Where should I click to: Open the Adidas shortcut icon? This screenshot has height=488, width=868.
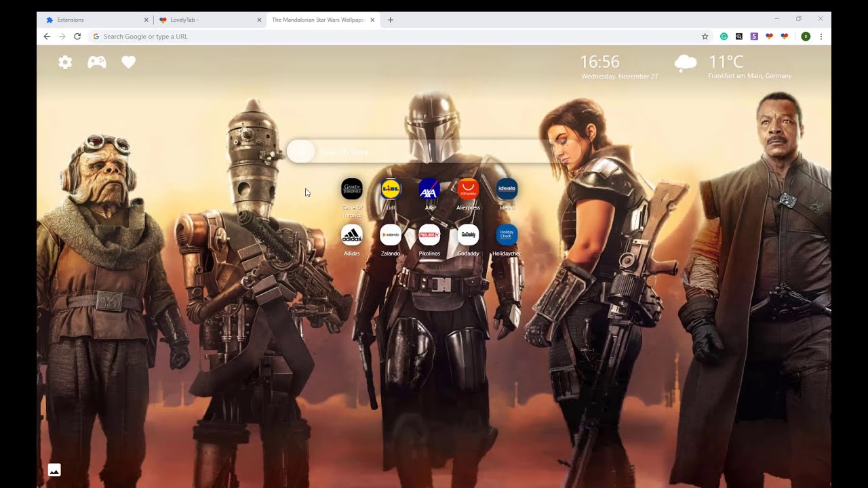click(x=352, y=235)
